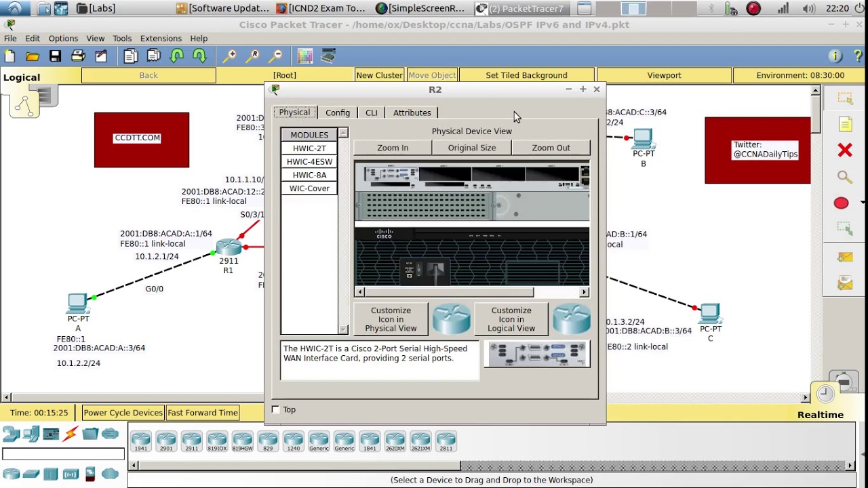Activate the Inspect magnifier tool

pos(845,177)
